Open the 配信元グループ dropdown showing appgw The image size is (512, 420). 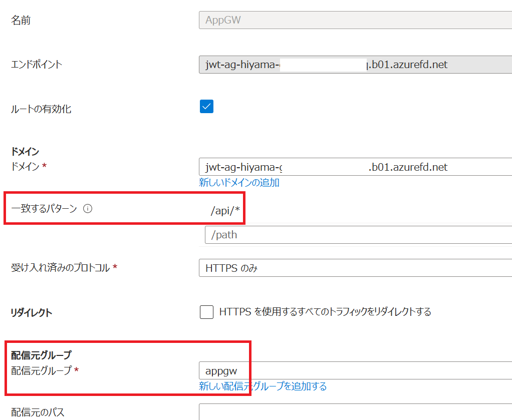[x=355, y=370]
